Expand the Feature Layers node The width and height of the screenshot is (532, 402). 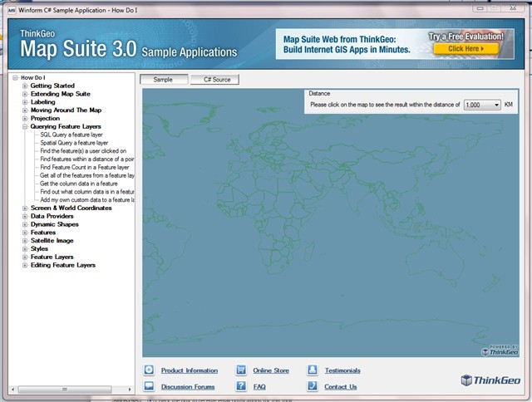tap(25, 257)
